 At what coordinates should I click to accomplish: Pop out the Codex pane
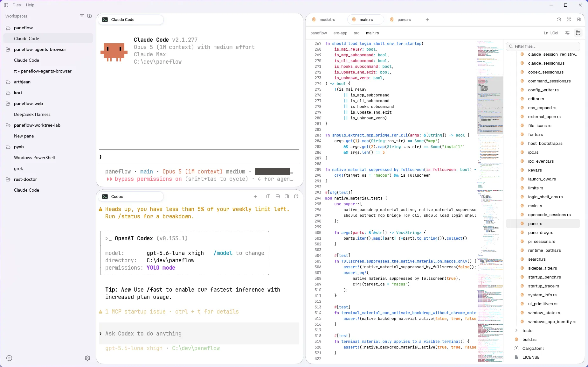[296, 196]
